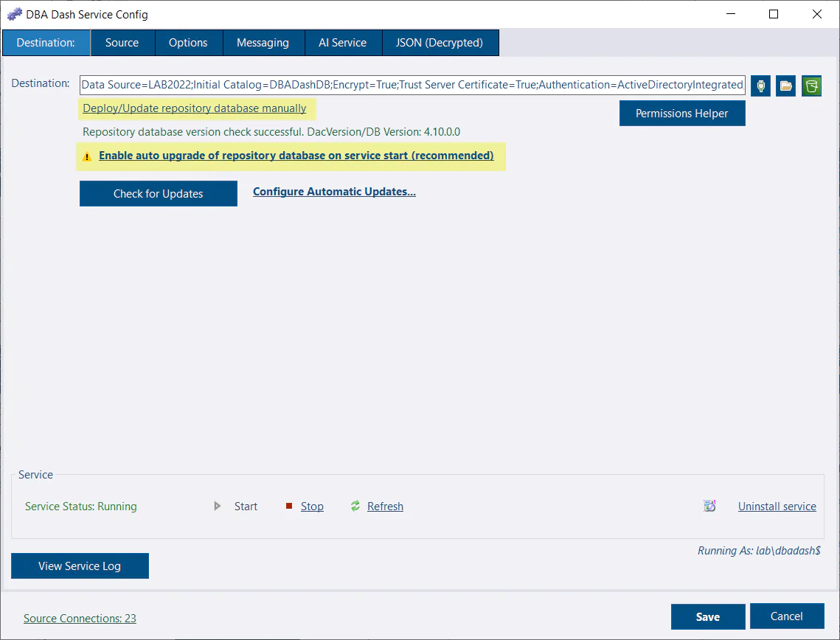The image size is (840, 640).
Task: Open Configure Automatic Updates link
Action: (334, 192)
